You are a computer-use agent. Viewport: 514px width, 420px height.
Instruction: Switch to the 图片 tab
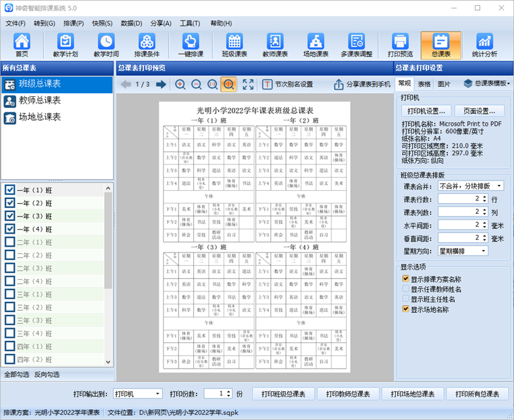point(444,84)
